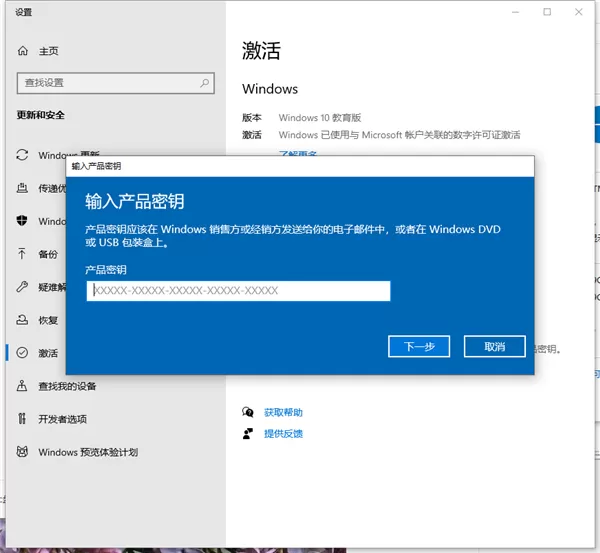Open 查找我的设备 settings page

[x=67, y=386]
